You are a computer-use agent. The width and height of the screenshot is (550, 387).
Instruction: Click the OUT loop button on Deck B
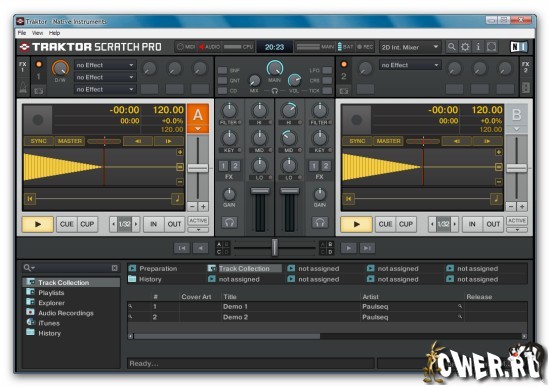[x=493, y=224]
